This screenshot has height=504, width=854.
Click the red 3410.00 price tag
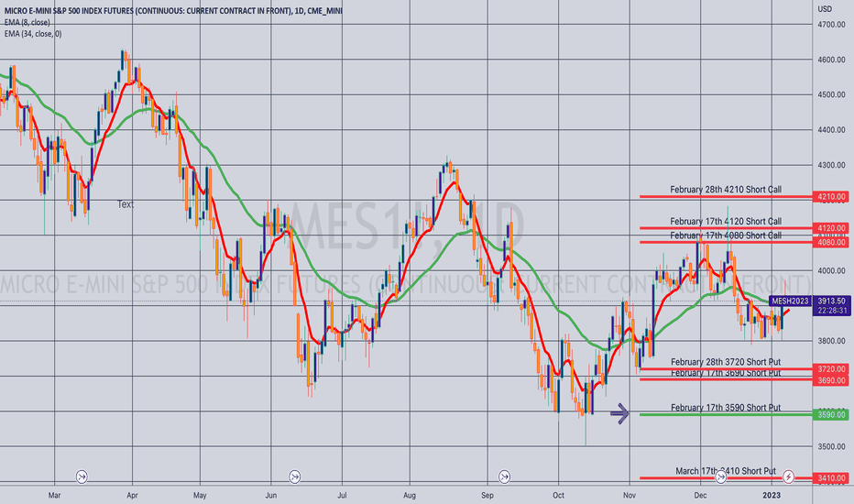point(830,478)
